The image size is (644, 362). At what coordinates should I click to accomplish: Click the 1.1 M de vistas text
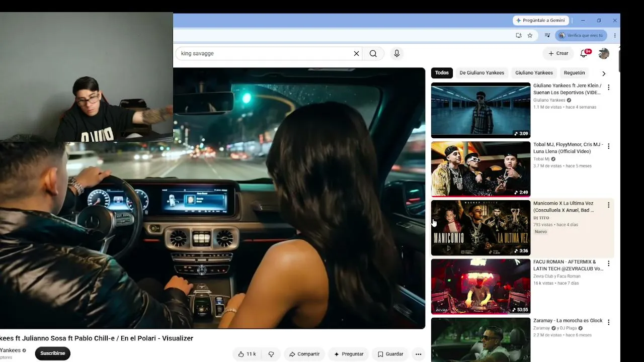(x=547, y=107)
